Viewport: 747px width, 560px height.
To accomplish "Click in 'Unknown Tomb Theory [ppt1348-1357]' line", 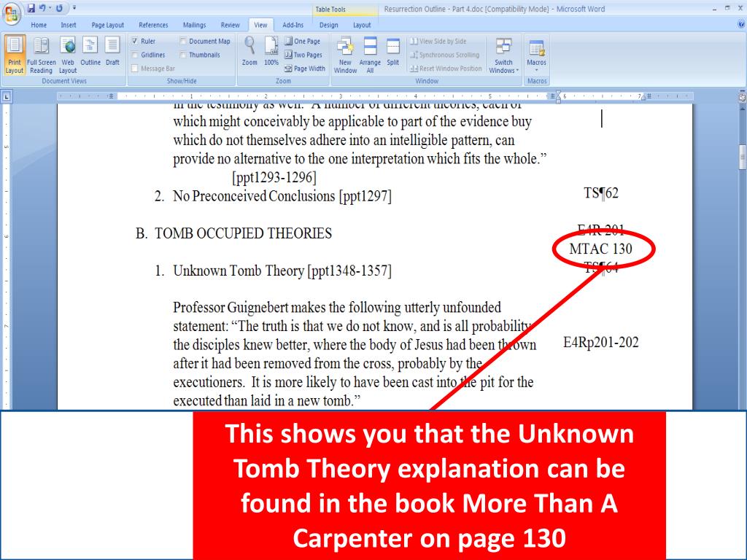I will point(282,271).
